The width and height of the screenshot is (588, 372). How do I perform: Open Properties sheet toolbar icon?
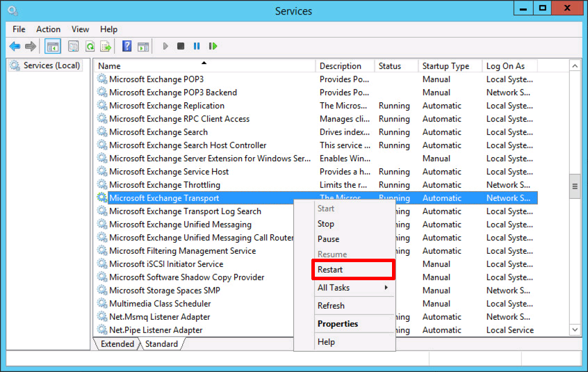74,47
